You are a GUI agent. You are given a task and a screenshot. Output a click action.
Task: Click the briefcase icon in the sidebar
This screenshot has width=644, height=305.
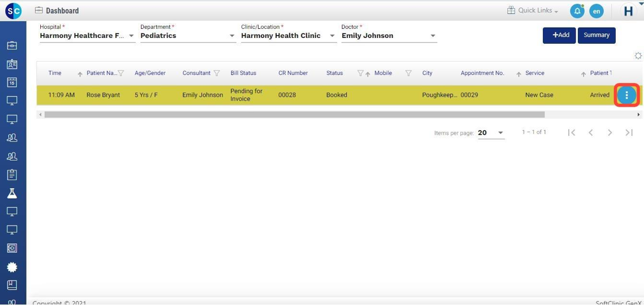pos(12,45)
